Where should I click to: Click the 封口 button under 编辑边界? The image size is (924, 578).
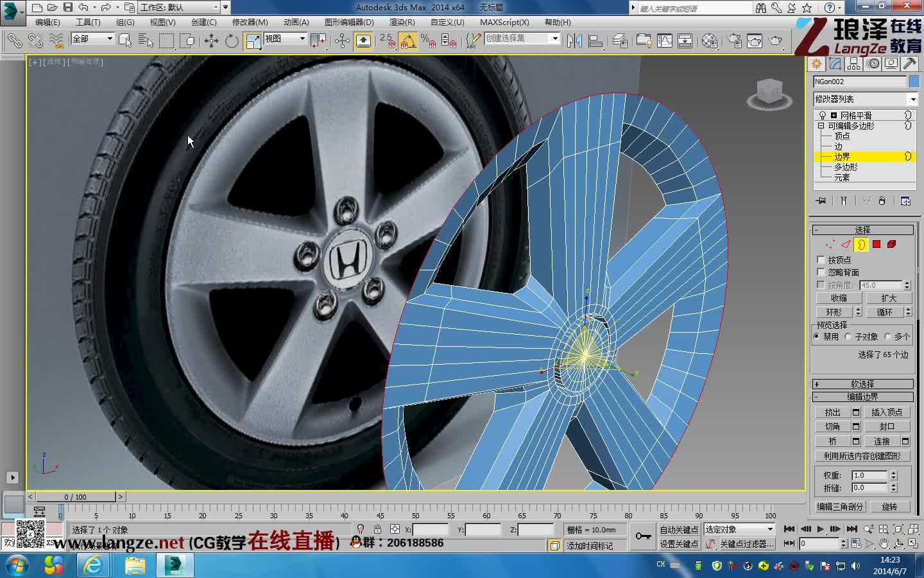pos(887,426)
